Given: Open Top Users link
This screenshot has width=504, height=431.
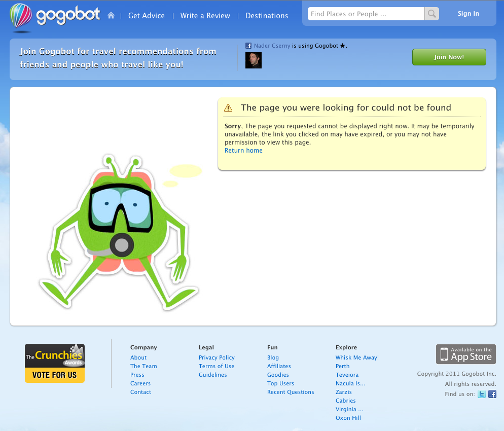Looking at the screenshot, I should coord(280,383).
